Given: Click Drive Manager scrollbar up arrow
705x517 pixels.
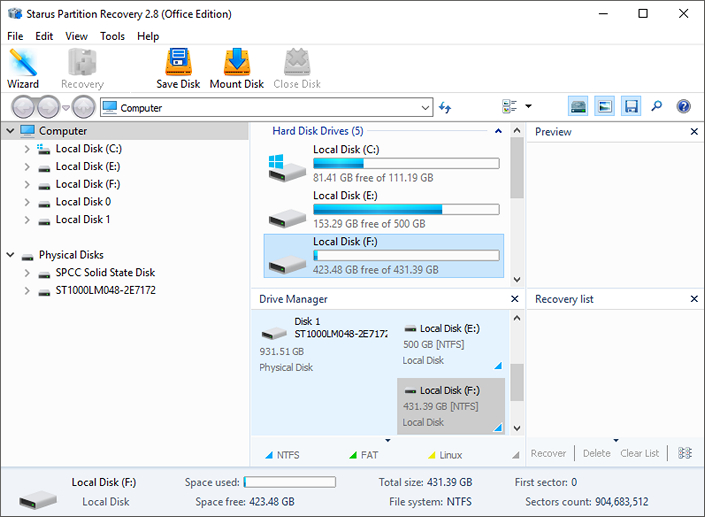Looking at the screenshot, I should tap(517, 318).
